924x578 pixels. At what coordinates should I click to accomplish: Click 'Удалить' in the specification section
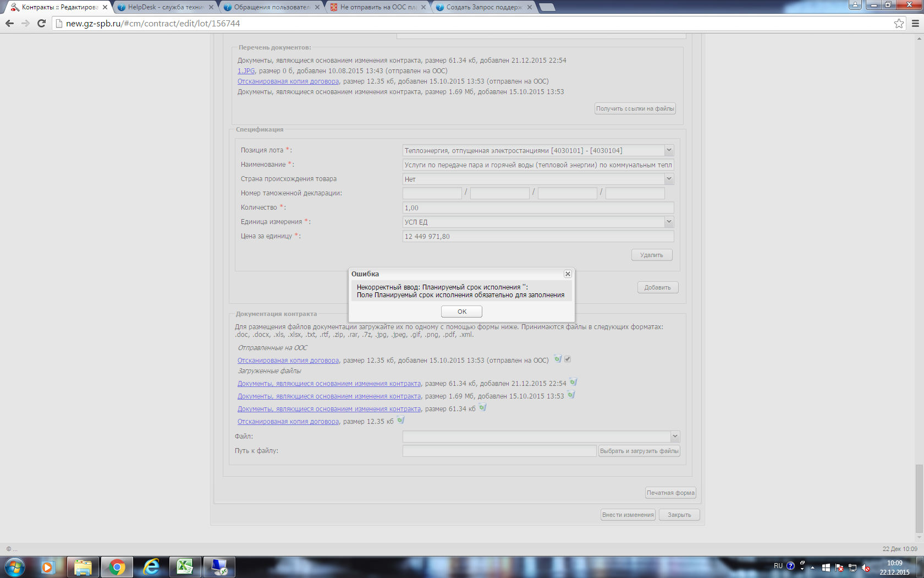(x=652, y=255)
